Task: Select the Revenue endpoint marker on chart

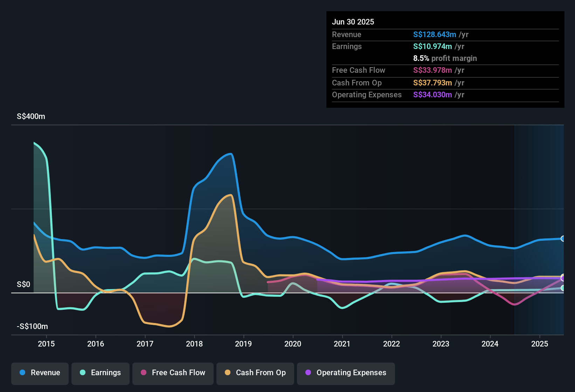Action: (x=563, y=239)
